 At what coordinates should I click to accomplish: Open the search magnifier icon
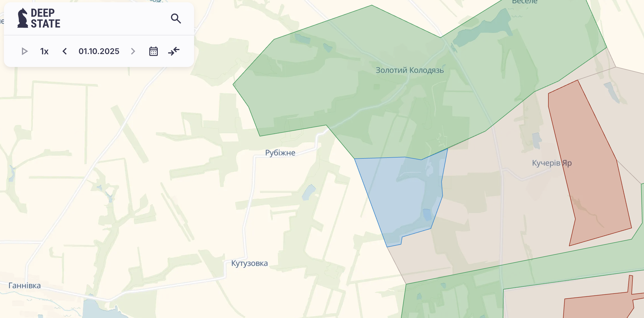click(x=176, y=19)
